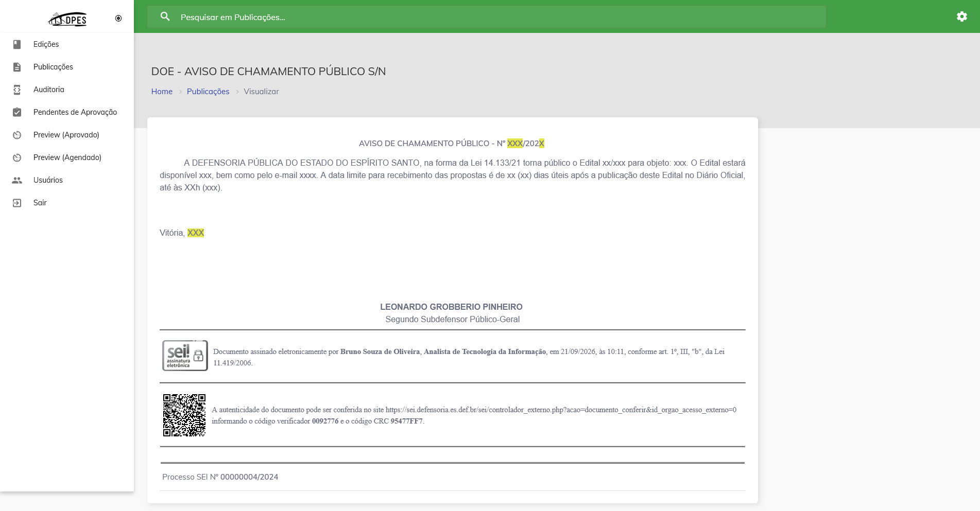
Task: Choose Sair to log out
Action: 67,203
